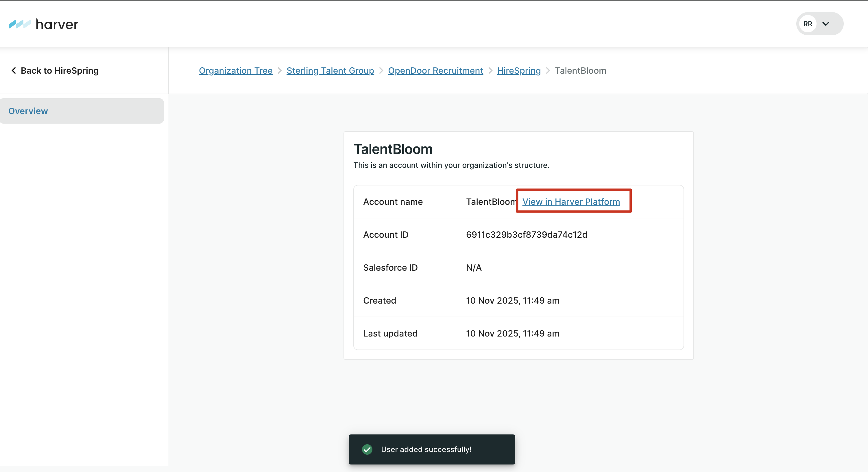Select the Overview sidebar tab

[x=82, y=111]
